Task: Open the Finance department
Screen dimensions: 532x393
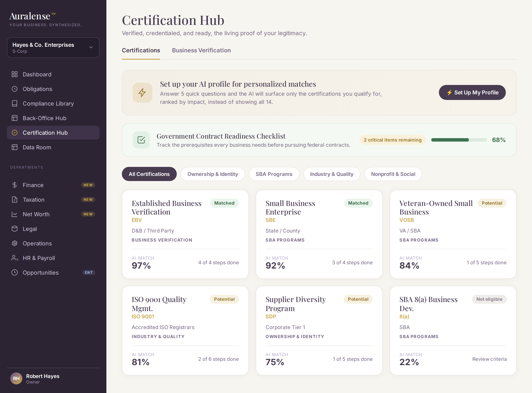Action: (53, 185)
